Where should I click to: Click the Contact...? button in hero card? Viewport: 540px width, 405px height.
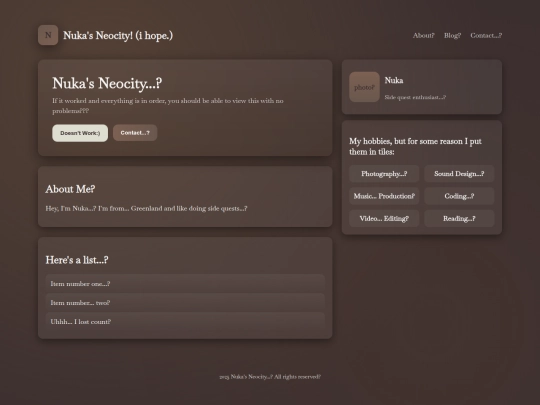tap(135, 133)
